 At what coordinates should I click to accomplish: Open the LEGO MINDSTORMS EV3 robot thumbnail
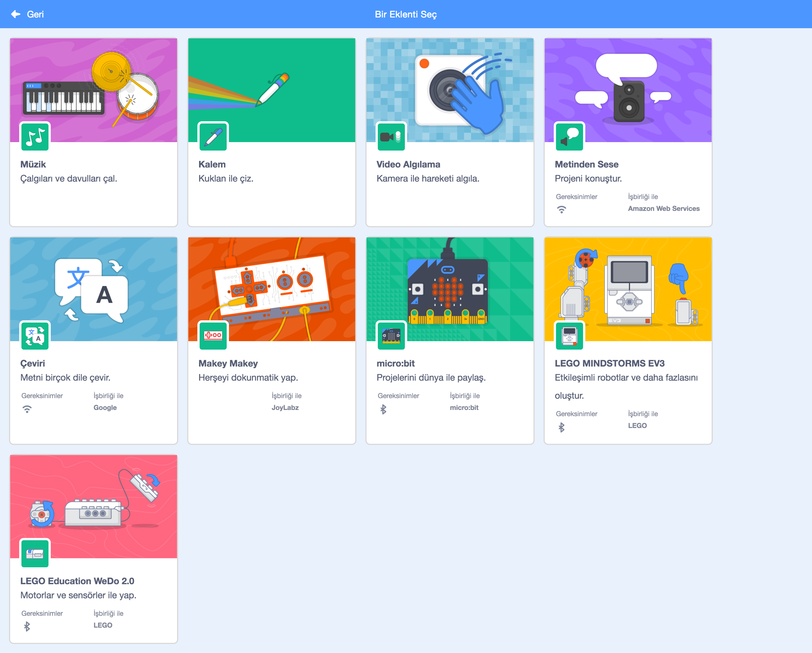(628, 289)
